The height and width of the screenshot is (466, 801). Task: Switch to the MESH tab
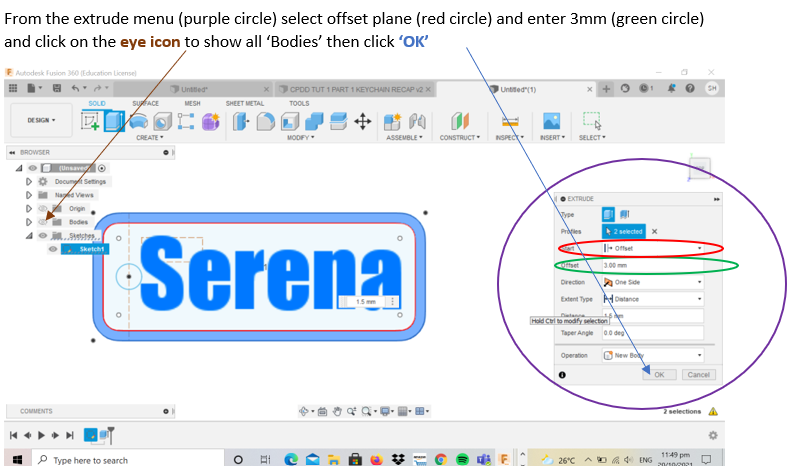click(192, 103)
